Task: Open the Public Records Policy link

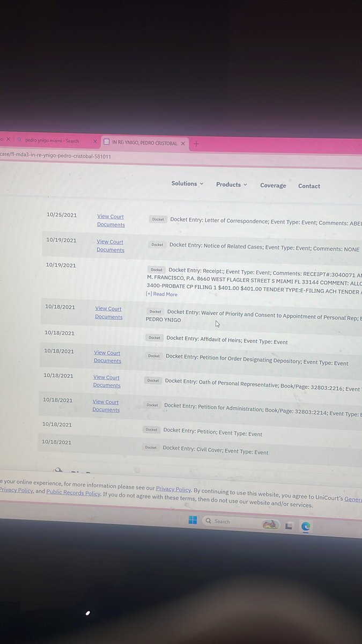Action: pos(73,493)
